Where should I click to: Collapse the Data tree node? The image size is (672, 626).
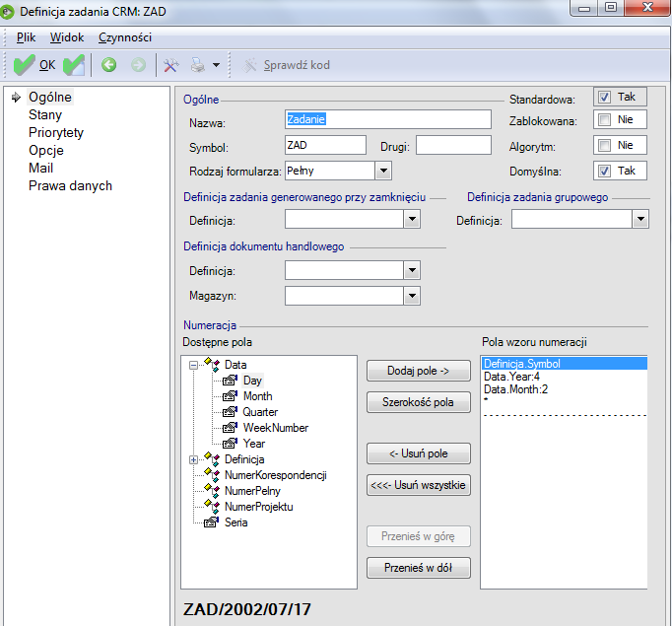coord(194,365)
